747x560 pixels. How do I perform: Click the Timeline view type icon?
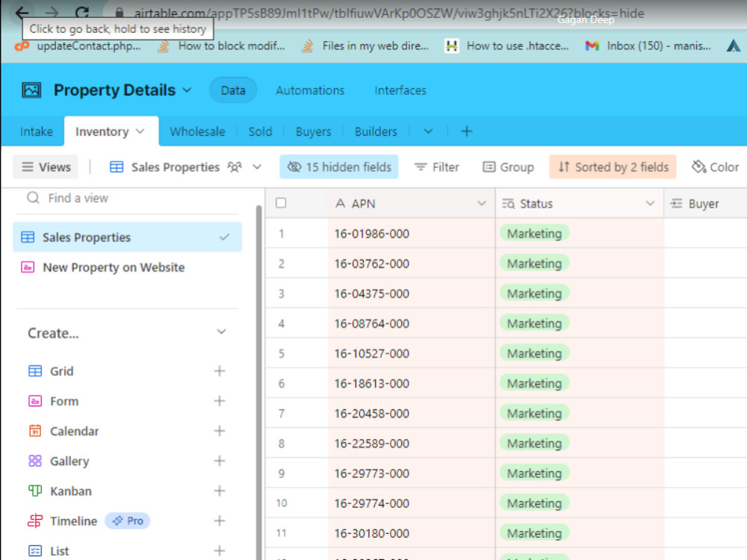click(35, 521)
